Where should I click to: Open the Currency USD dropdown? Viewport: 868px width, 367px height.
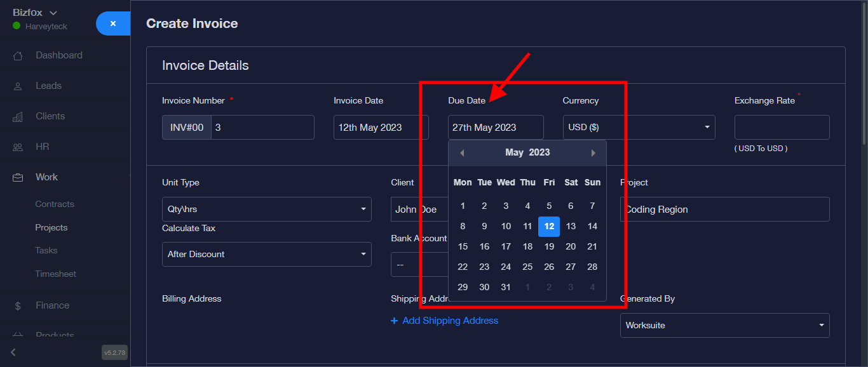(639, 128)
